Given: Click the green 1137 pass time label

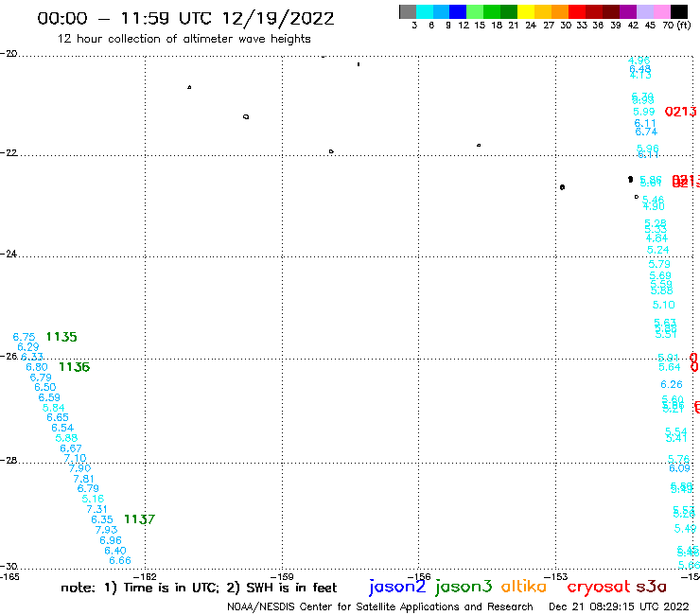Looking at the screenshot, I should [x=140, y=519].
